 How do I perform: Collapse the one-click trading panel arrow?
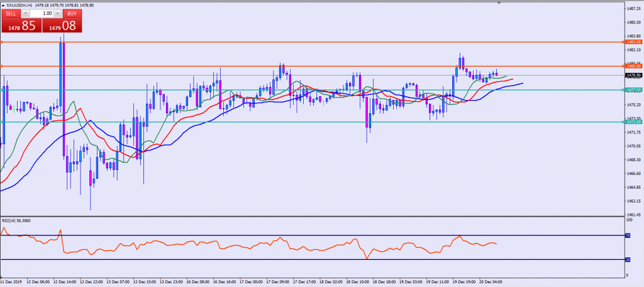click(4, 4)
